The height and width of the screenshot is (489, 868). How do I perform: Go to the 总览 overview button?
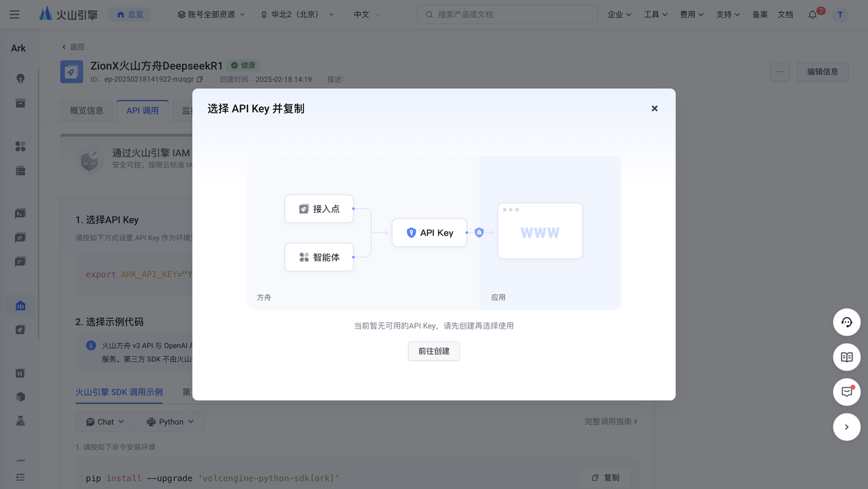click(130, 14)
